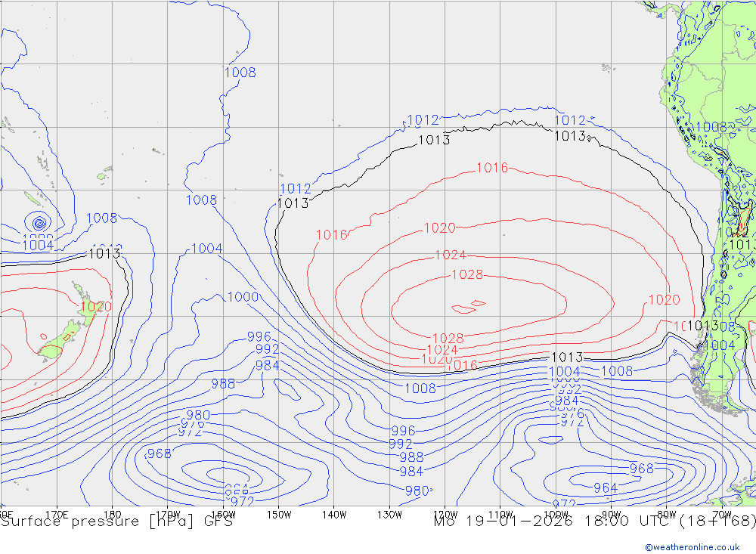Click the blue 1004 label east of 170W
Screen dimensions: 756x554
[x=207, y=249]
